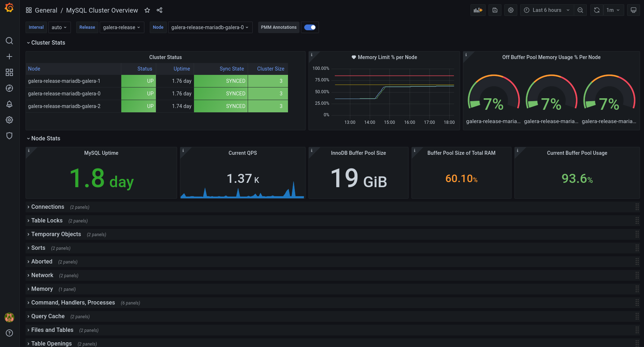Show info for Current Buffer Pool Usage panel
Image resolution: width=644 pixels, height=347 pixels.
pos(518,150)
